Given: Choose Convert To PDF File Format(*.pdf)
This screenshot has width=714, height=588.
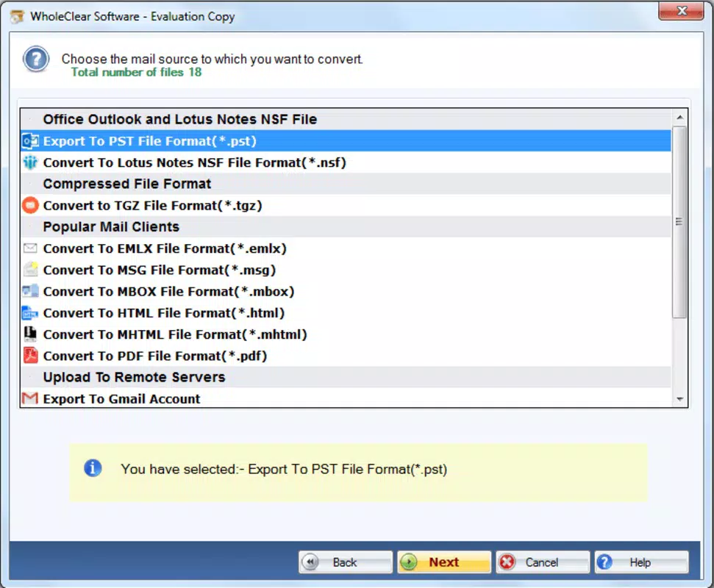Looking at the screenshot, I should (346, 356).
